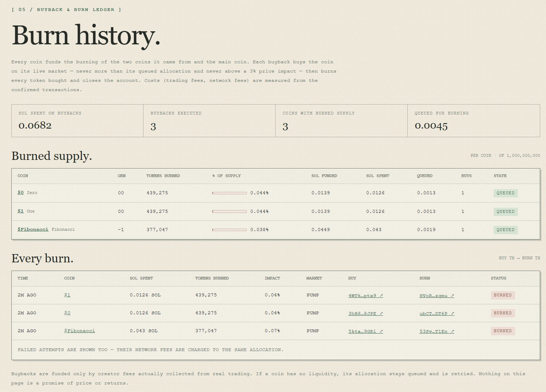Click the 'Every burn.' section heading
Viewport: 546px width, 392px height.
[x=42, y=259]
